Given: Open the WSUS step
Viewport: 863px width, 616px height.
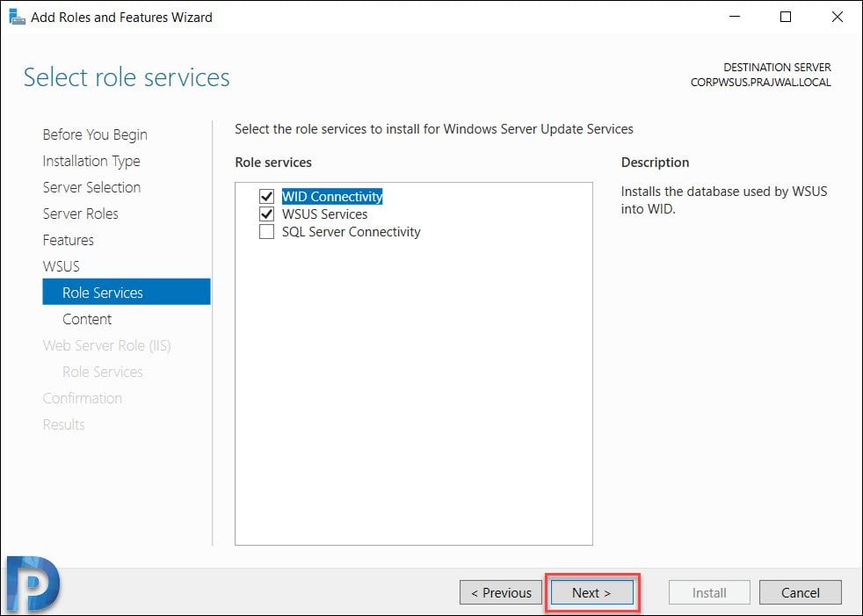Looking at the screenshot, I should [62, 266].
